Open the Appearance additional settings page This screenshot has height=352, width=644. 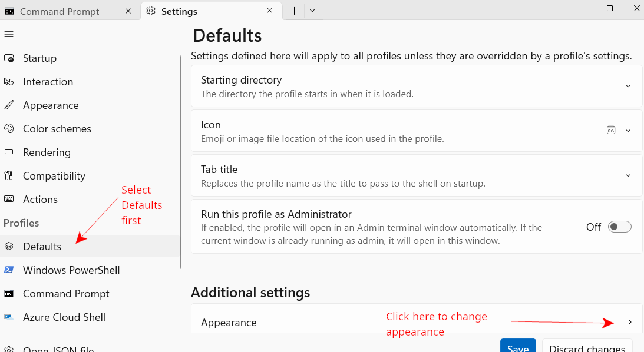(x=629, y=321)
